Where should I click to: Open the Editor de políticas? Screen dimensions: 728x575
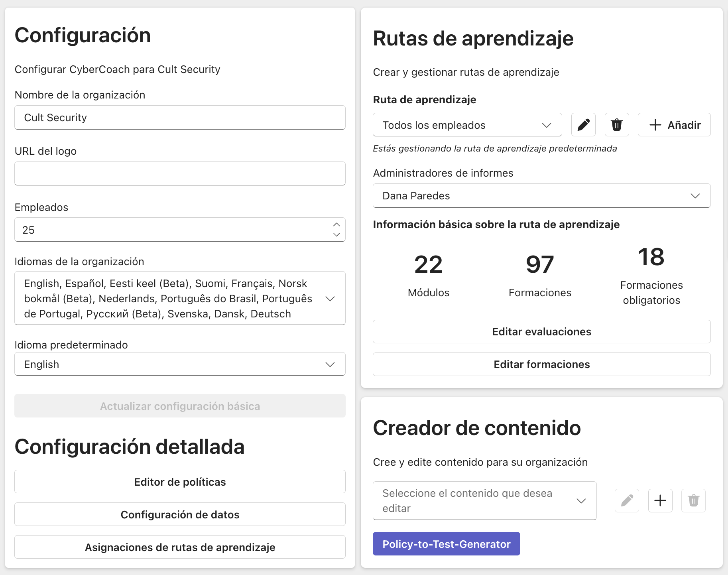[180, 482]
